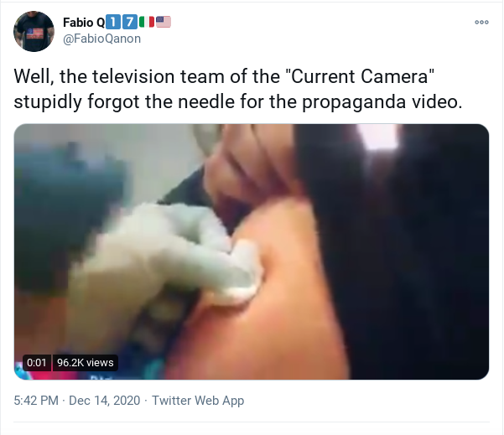Play the embedded tweet video

[252, 251]
